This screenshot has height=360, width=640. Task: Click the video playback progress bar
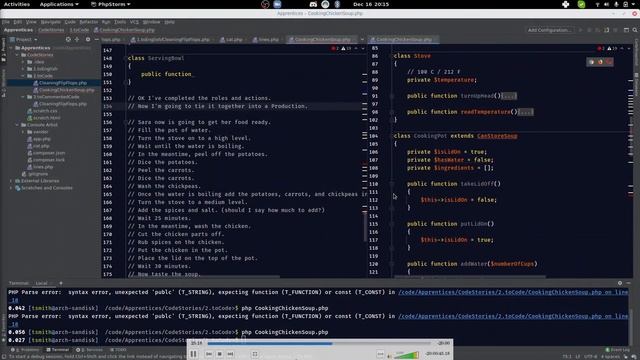[x=319, y=343]
